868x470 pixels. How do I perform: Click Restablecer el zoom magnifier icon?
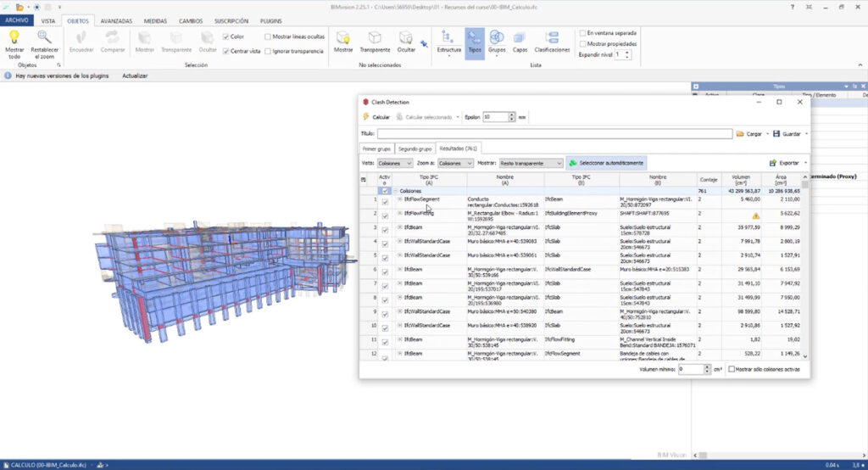click(x=44, y=36)
